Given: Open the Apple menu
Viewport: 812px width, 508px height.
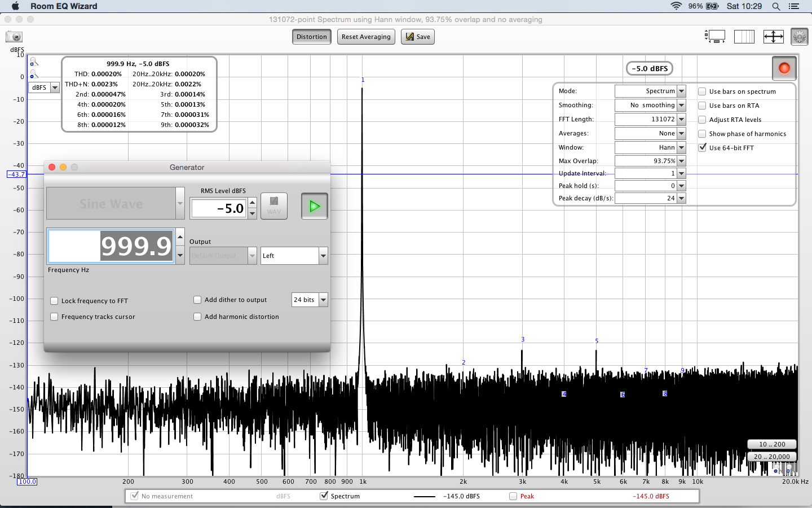Looking at the screenshot, I should (x=15, y=6).
